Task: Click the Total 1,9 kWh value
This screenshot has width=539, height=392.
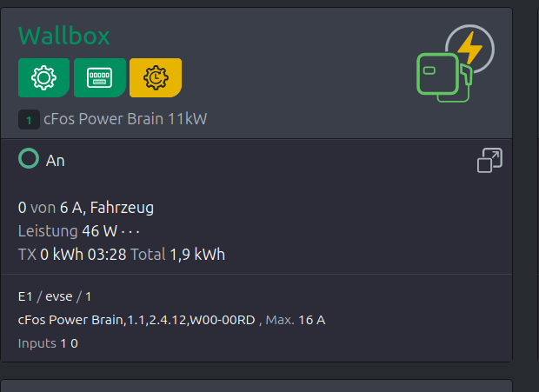Action: 177,255
